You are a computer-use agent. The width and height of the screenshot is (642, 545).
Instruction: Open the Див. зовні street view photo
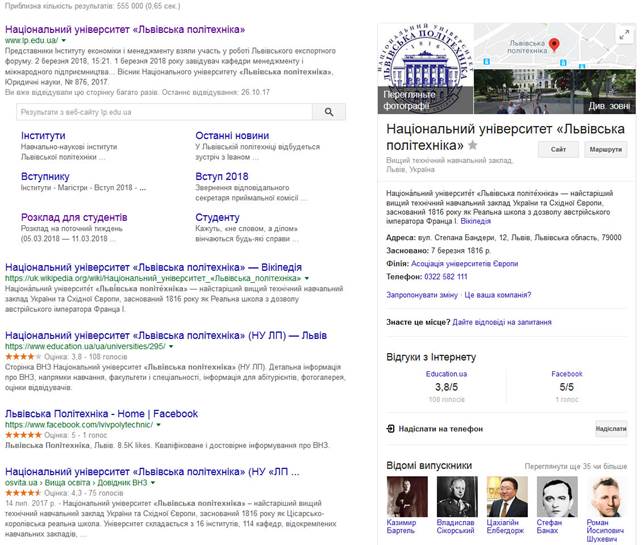click(x=555, y=91)
